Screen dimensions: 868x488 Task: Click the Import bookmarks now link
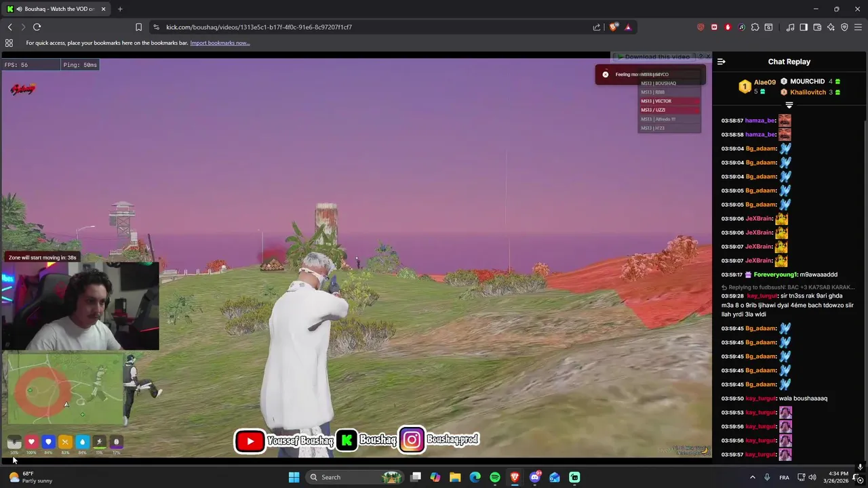pyautogui.click(x=220, y=43)
